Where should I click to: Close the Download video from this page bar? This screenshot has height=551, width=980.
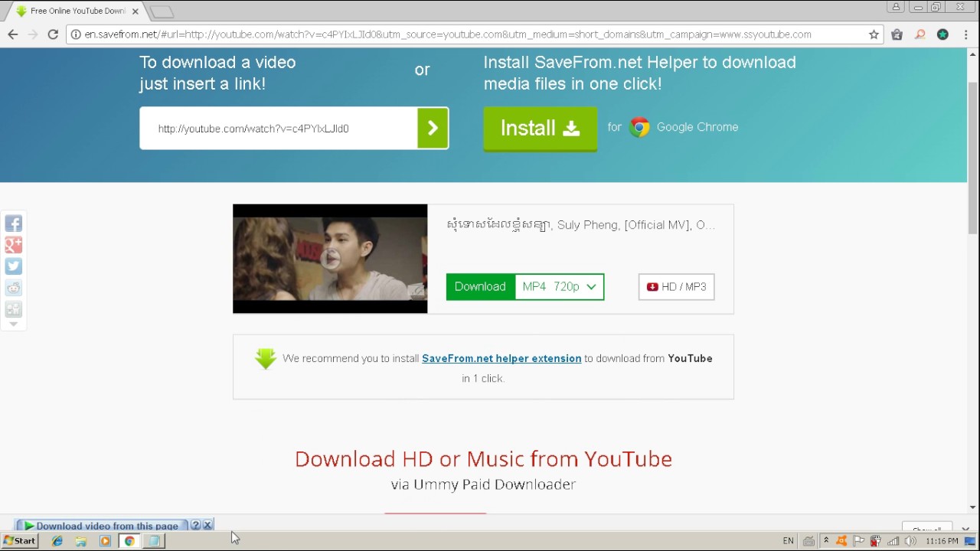point(207,525)
